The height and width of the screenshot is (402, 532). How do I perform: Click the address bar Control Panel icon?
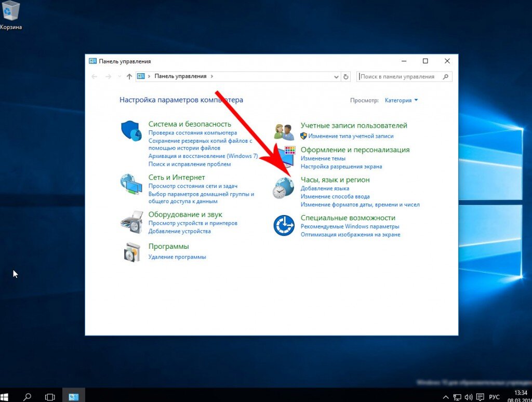[x=141, y=76]
